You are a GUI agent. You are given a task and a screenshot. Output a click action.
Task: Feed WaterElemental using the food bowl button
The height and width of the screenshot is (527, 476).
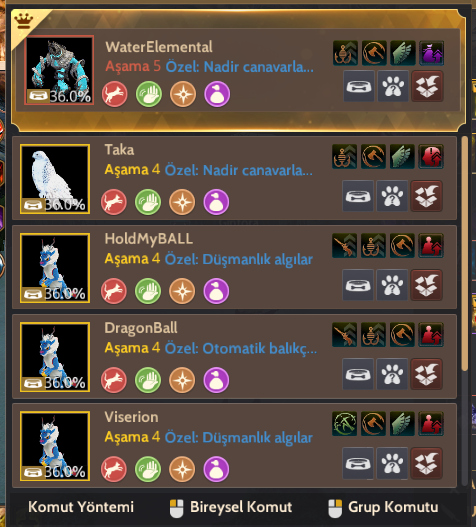(359, 86)
